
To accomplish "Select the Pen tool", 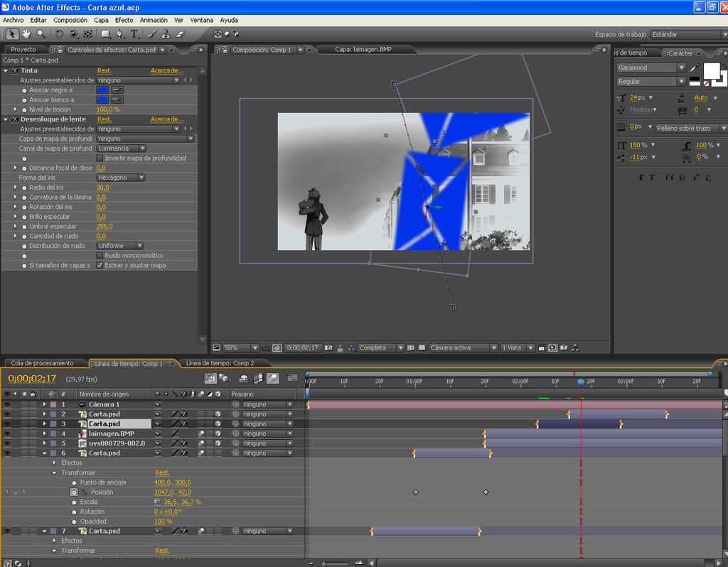I will point(120,33).
